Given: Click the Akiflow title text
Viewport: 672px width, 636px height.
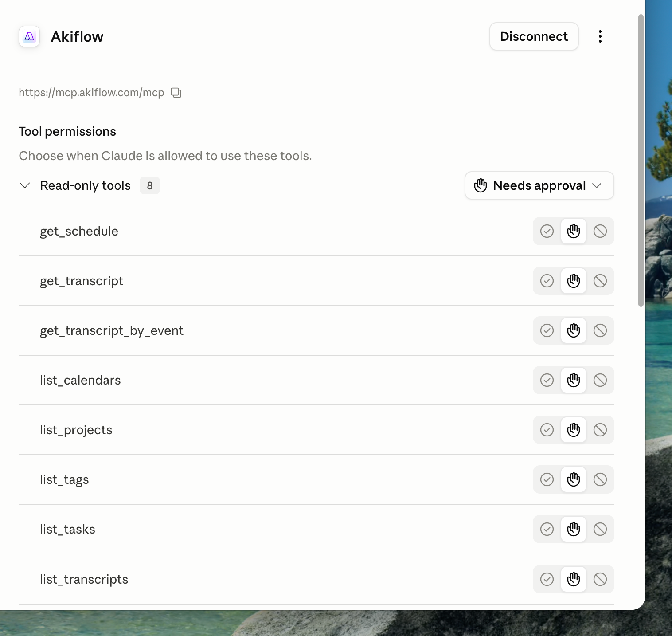Looking at the screenshot, I should [x=77, y=36].
